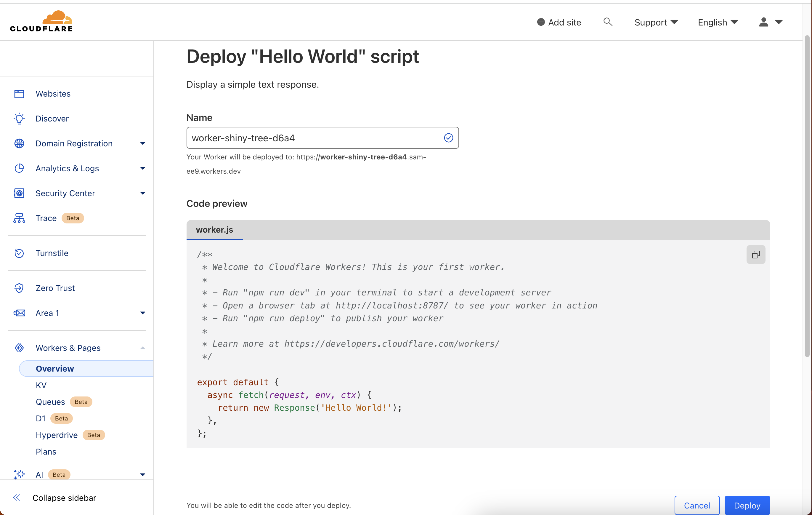Click the Websites link
The width and height of the screenshot is (812, 515).
pyautogui.click(x=53, y=94)
